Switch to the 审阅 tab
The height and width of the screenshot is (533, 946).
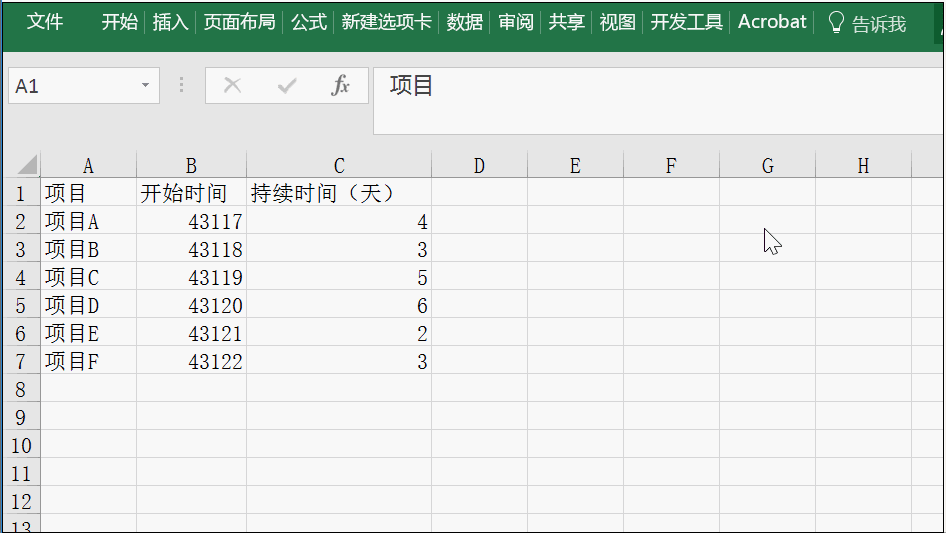click(516, 22)
